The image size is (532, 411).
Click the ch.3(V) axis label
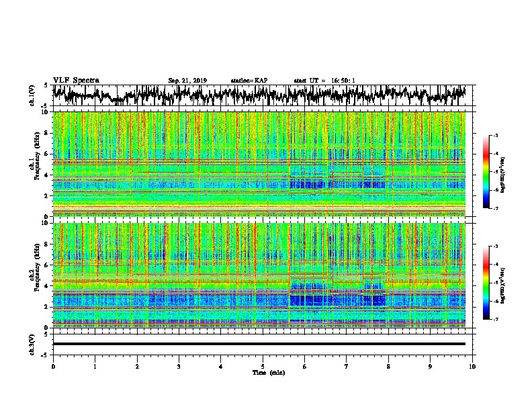(32, 345)
